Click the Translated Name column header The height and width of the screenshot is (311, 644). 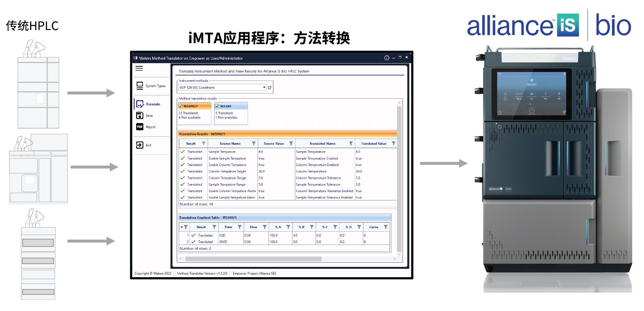click(x=322, y=143)
